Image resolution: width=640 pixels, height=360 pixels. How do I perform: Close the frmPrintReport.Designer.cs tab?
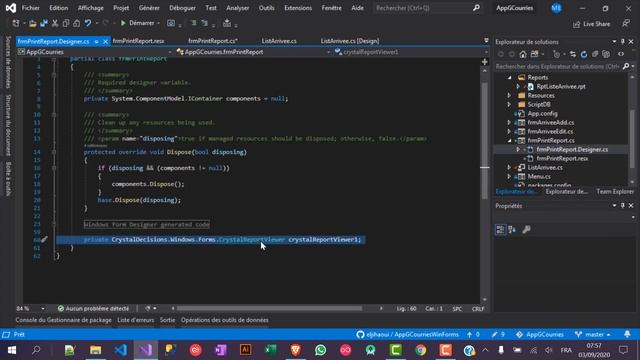point(105,41)
